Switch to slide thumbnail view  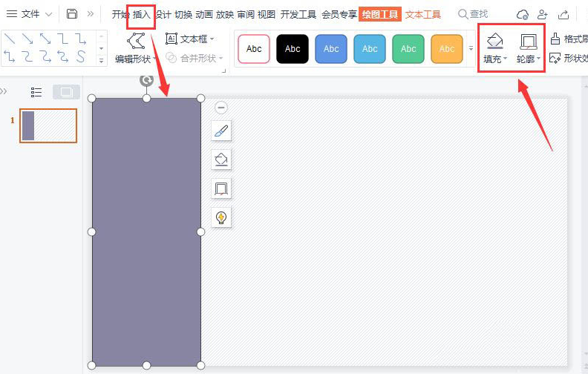pos(66,92)
